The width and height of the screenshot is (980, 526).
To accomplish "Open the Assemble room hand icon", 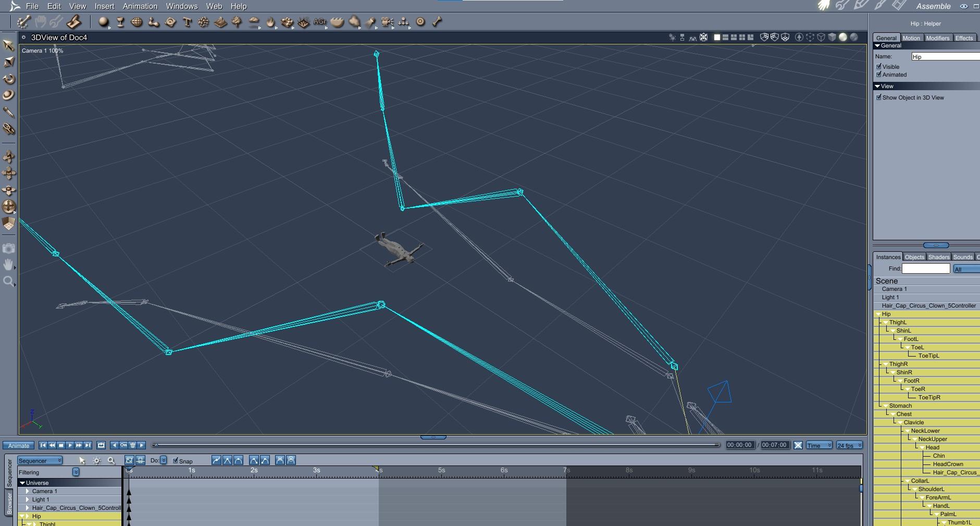I will point(824,6).
